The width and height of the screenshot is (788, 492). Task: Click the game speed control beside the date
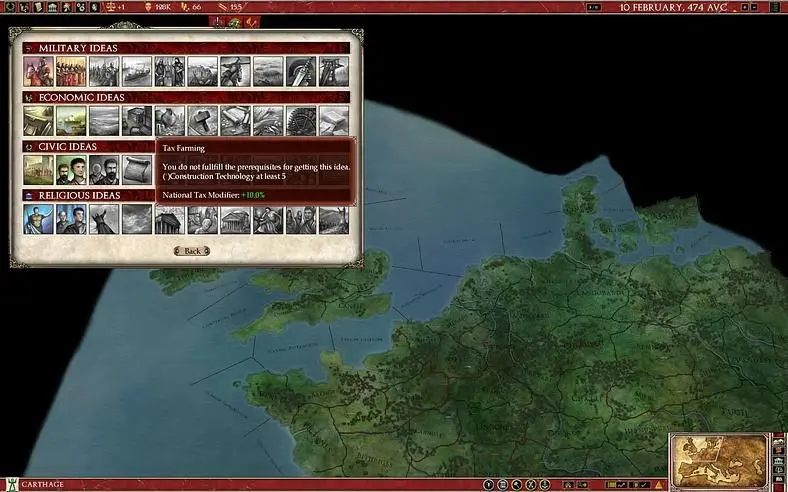tap(593, 7)
